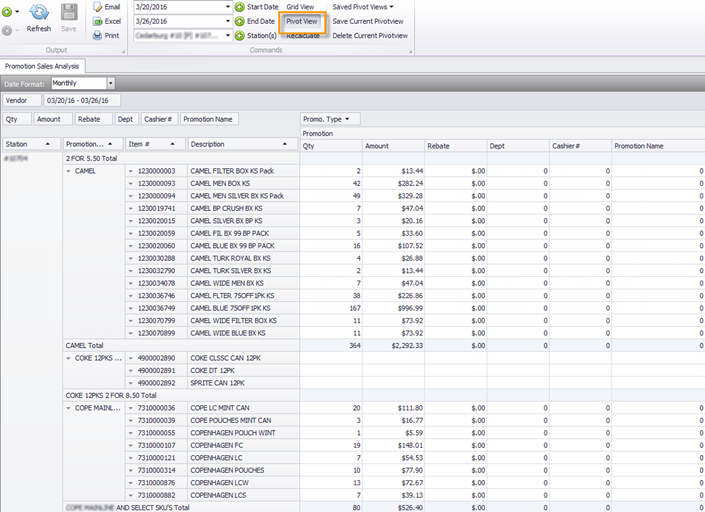Click the Qty data column header
The height and width of the screenshot is (512, 705).
click(x=331, y=146)
